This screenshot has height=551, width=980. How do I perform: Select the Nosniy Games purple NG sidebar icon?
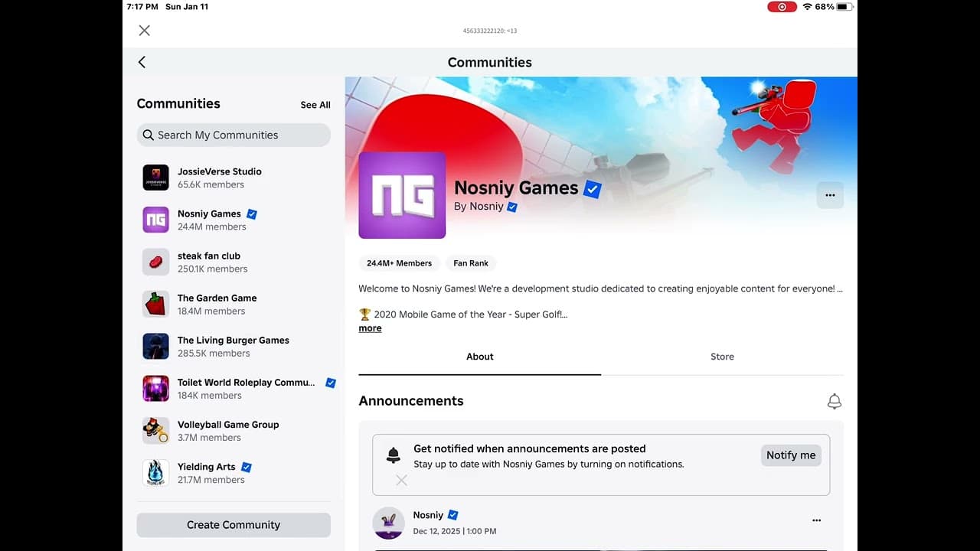point(156,220)
